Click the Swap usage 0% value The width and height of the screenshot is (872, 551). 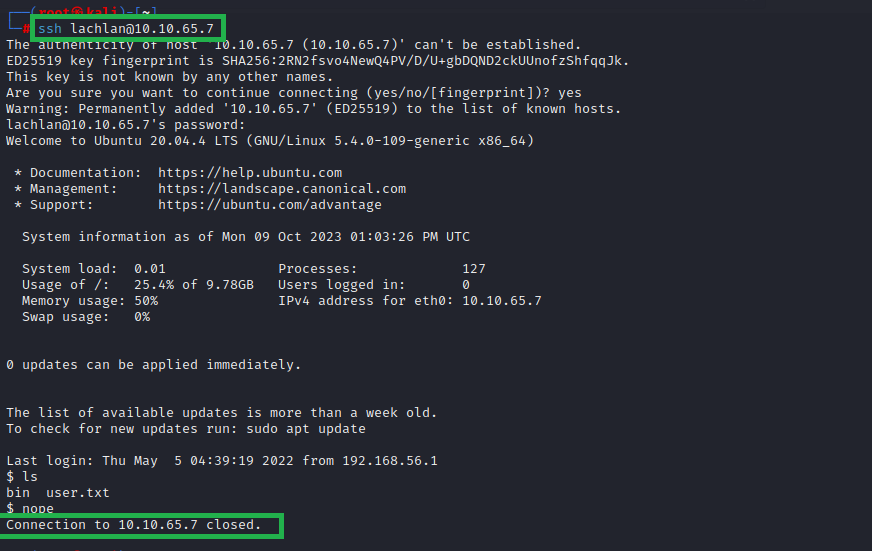[142, 317]
